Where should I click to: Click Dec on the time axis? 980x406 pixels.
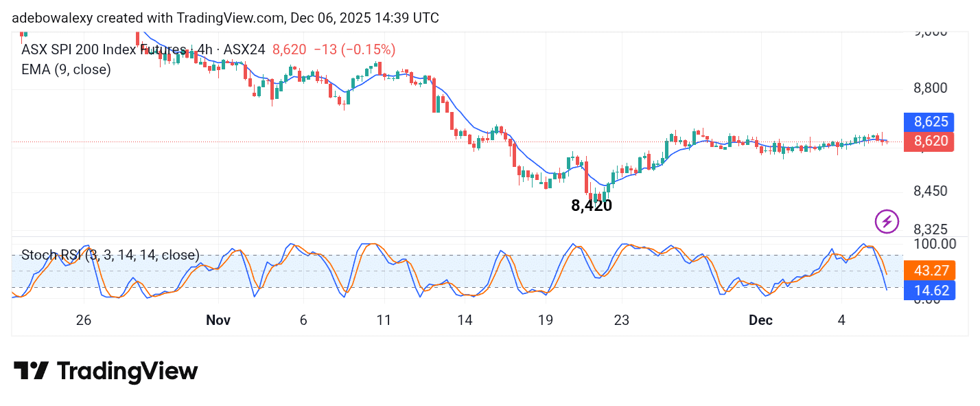[x=760, y=320]
